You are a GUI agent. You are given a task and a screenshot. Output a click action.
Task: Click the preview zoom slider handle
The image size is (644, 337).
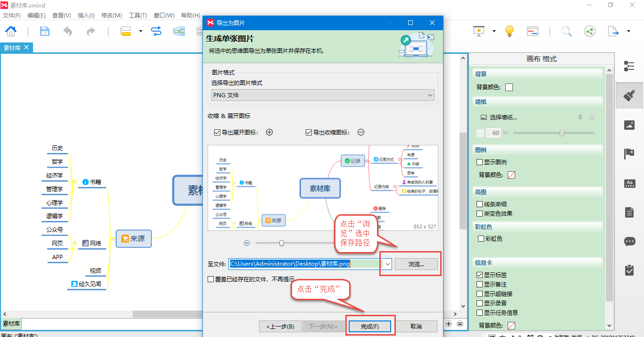coord(282,243)
